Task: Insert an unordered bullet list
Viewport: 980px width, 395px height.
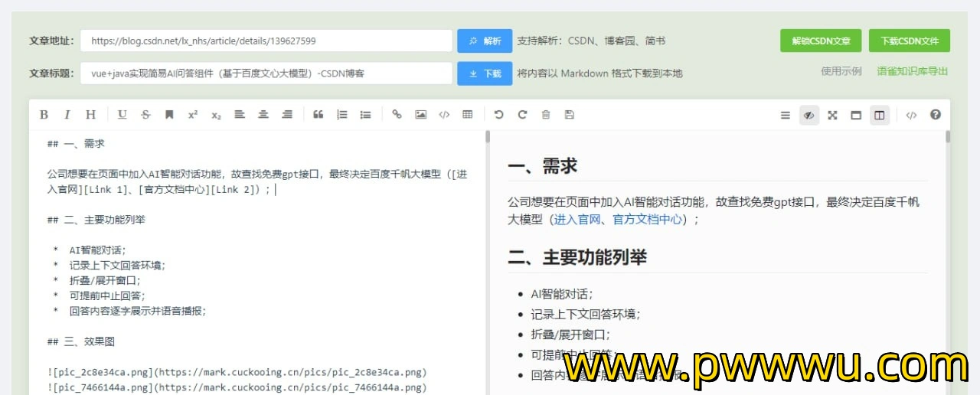Action: coord(365,115)
